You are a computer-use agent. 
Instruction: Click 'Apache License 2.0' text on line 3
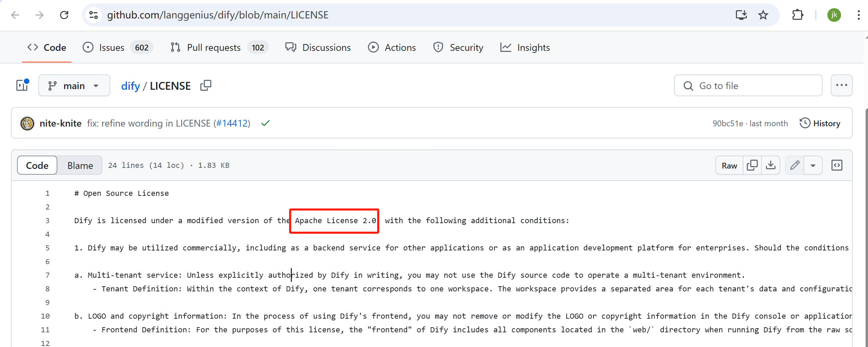click(x=336, y=220)
